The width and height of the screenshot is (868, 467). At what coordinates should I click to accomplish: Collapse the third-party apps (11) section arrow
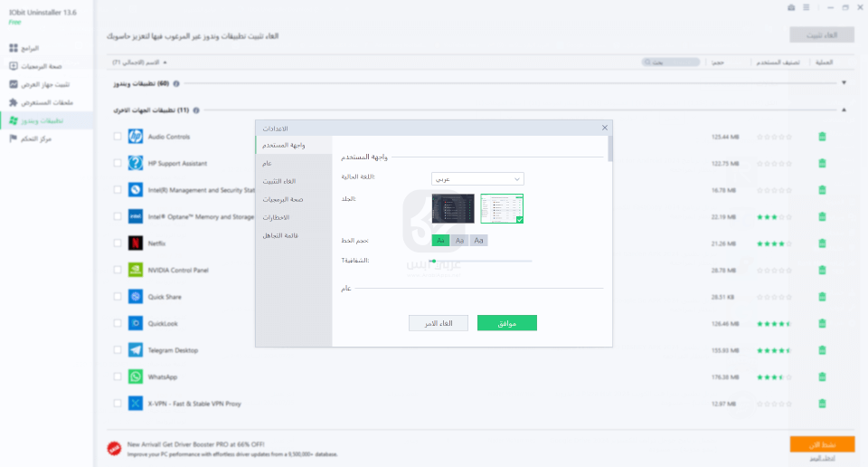click(844, 110)
